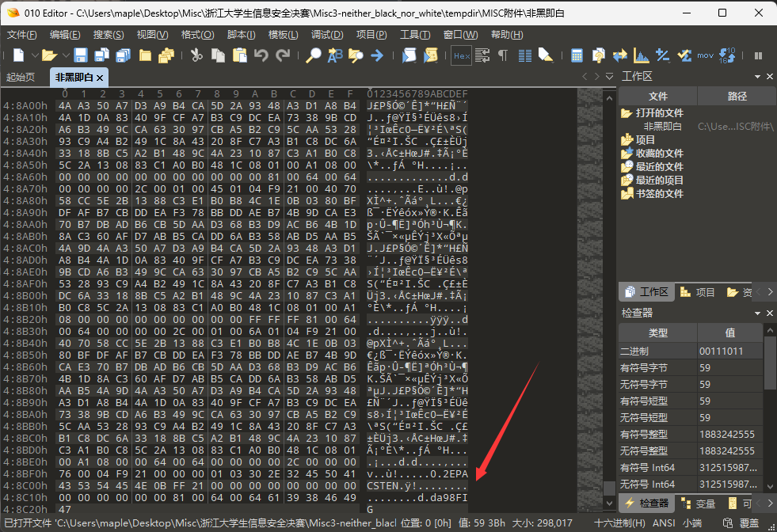Toggle the 覆盖 overwrite mode indicator
This screenshot has height=532, width=777.
click(x=749, y=523)
